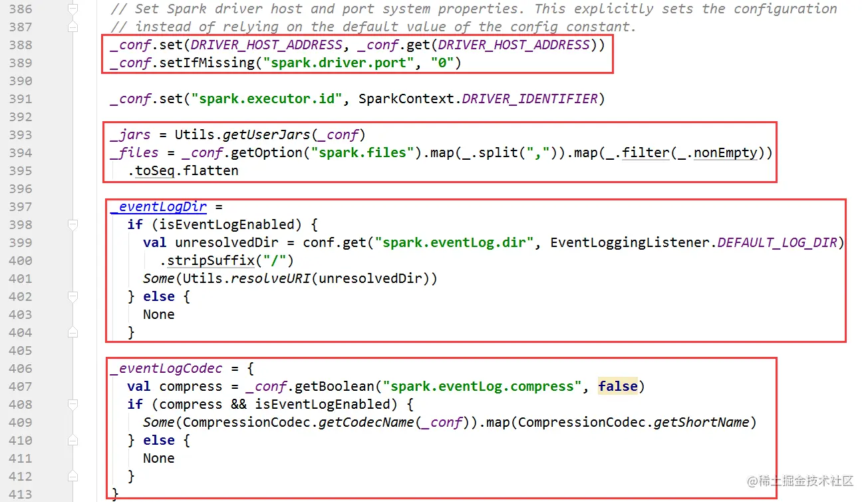Click the "spark.eventLog.compress" string literal

483,387
